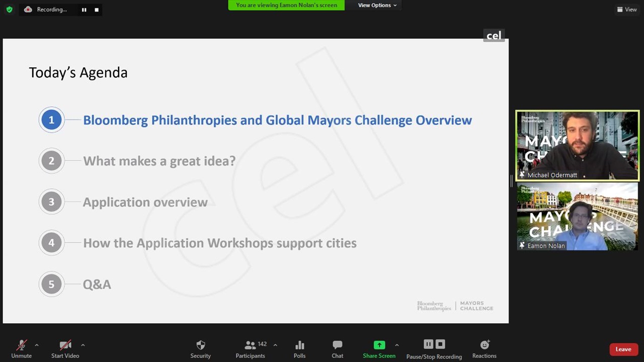Click the cloud Recording... status label
644x362 pixels.
pyautogui.click(x=45, y=10)
